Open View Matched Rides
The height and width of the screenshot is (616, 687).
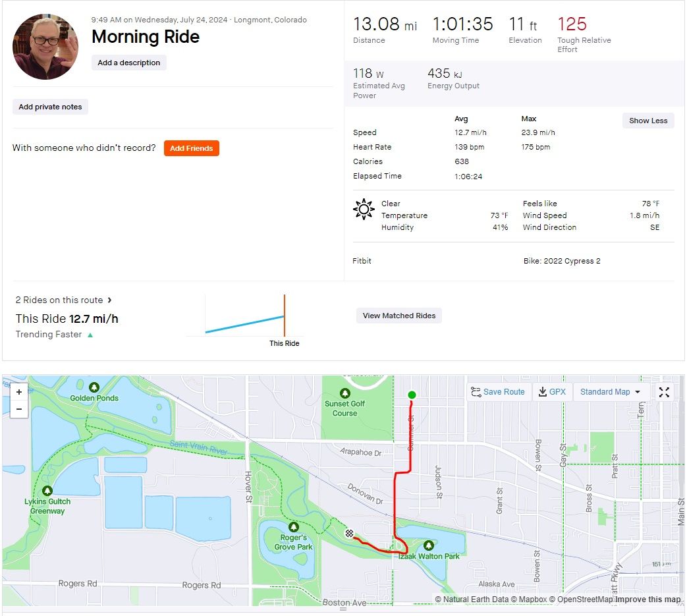[399, 316]
